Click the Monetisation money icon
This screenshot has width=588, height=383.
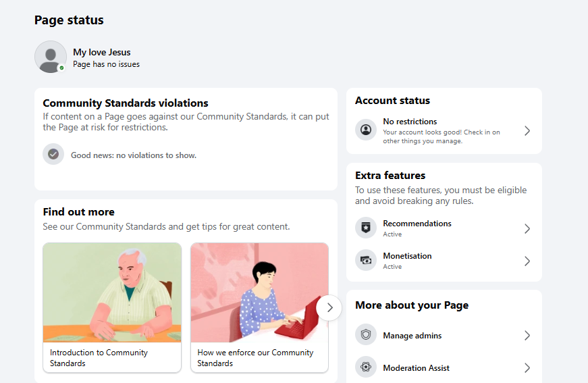tap(366, 260)
